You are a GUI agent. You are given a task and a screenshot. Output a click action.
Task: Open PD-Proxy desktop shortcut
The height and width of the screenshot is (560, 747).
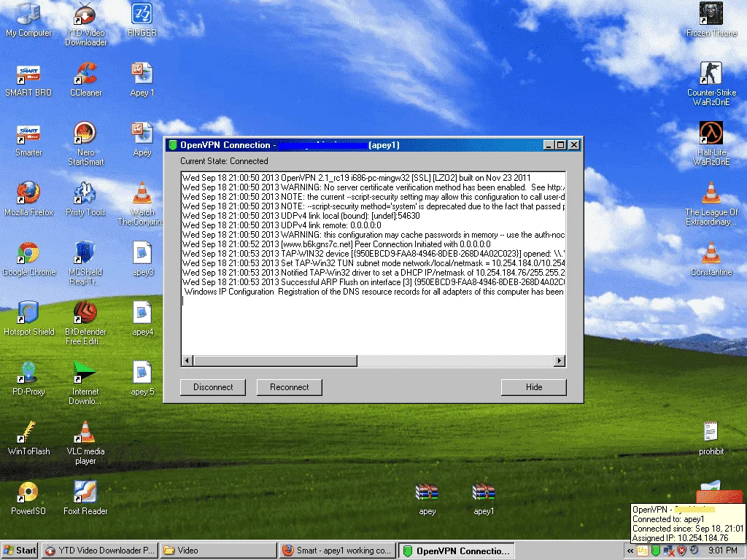(28, 379)
